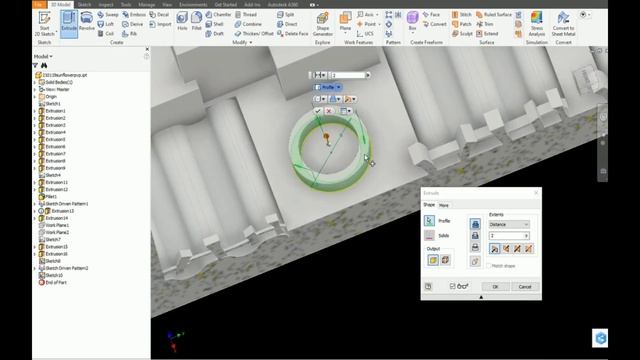The height and width of the screenshot is (360, 640).
Task: Choose the Sweep tool
Action: pos(108,14)
